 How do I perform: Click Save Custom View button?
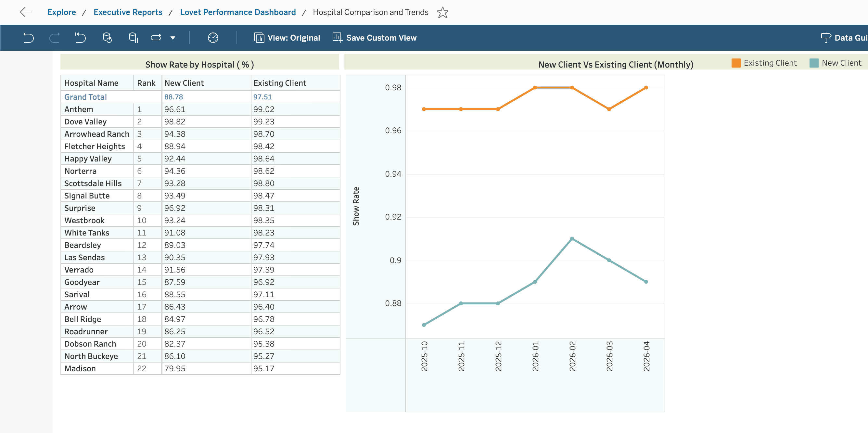375,38
